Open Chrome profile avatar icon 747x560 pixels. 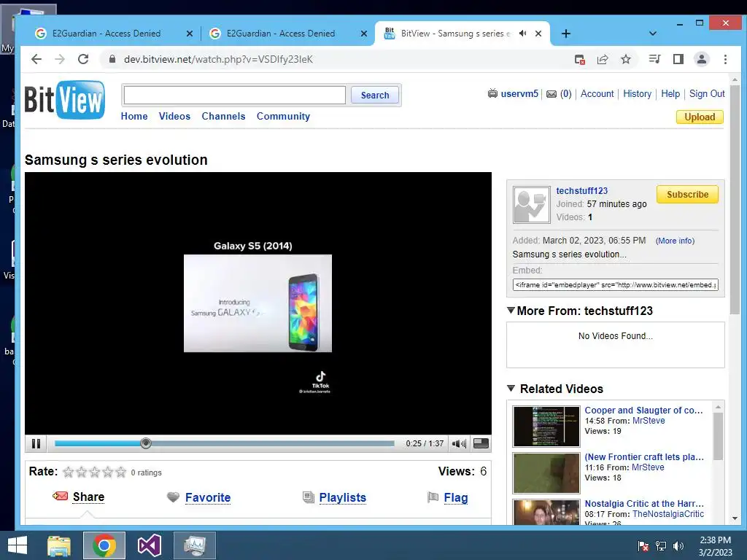(x=702, y=59)
